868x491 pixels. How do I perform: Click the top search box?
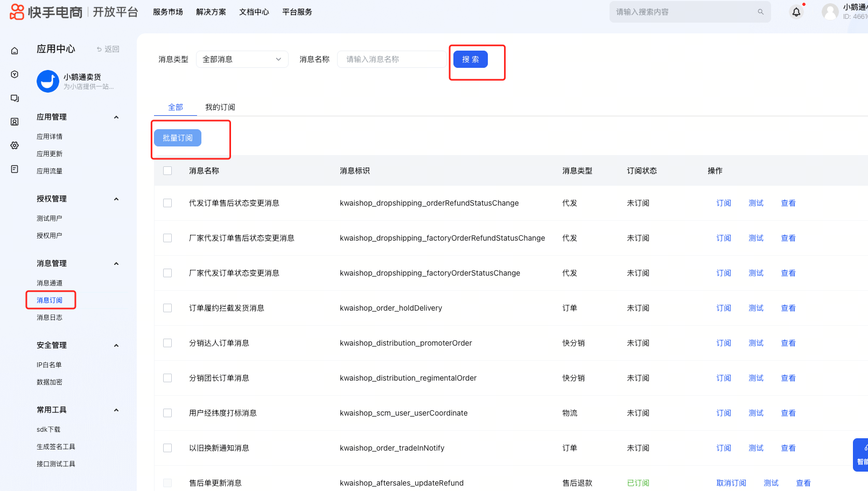(x=690, y=12)
